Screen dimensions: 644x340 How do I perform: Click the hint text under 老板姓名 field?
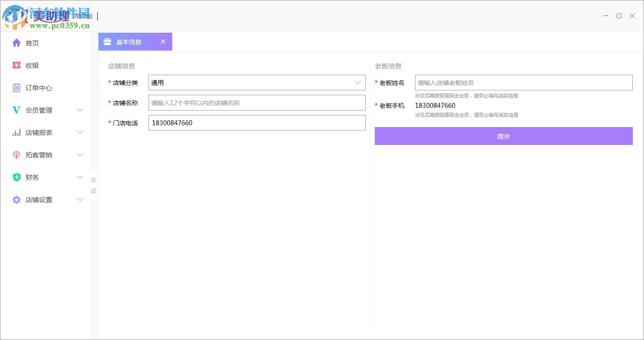[466, 96]
